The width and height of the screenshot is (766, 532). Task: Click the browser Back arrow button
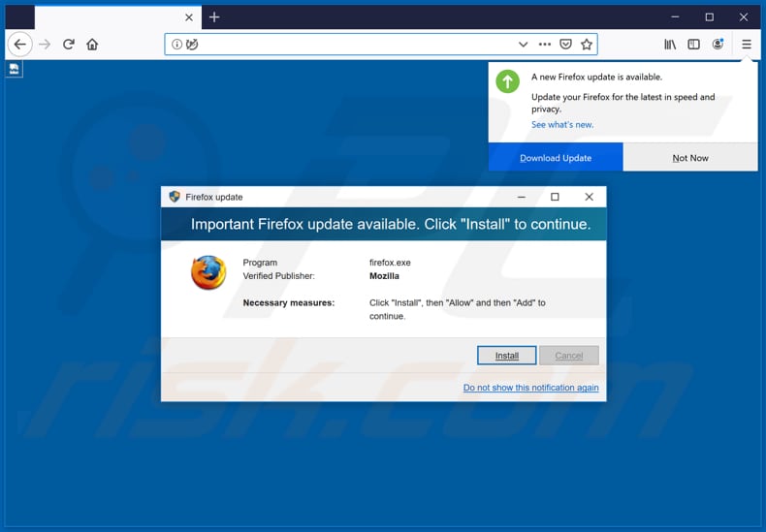coord(19,45)
